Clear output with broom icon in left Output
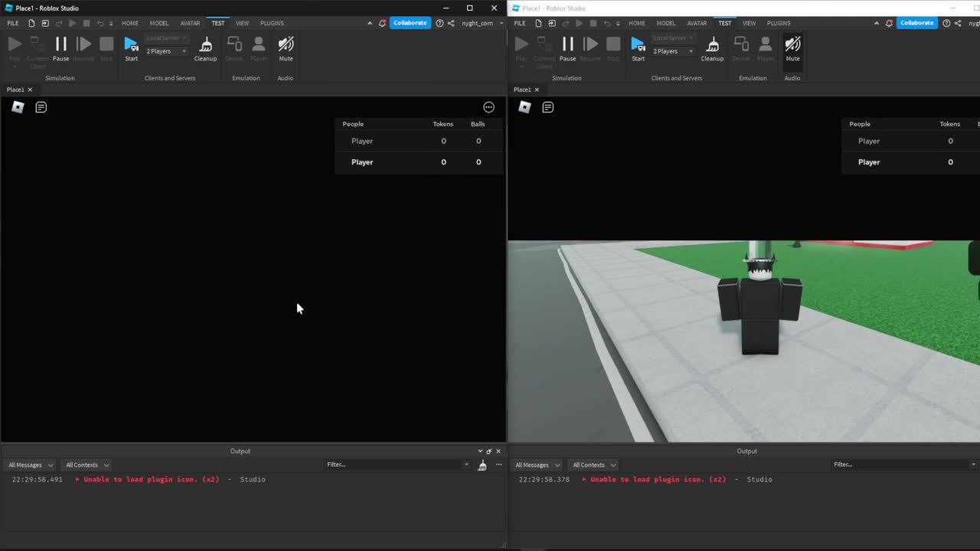980x551 pixels. click(482, 465)
